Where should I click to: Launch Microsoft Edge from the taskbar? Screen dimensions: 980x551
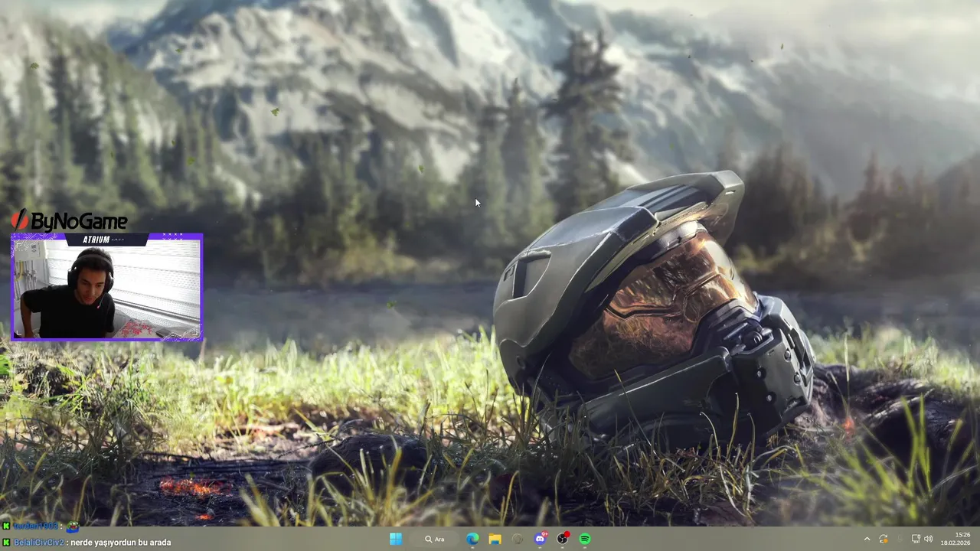[x=473, y=539]
